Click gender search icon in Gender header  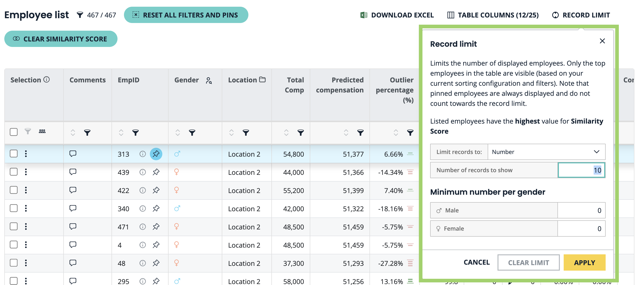coord(209,80)
